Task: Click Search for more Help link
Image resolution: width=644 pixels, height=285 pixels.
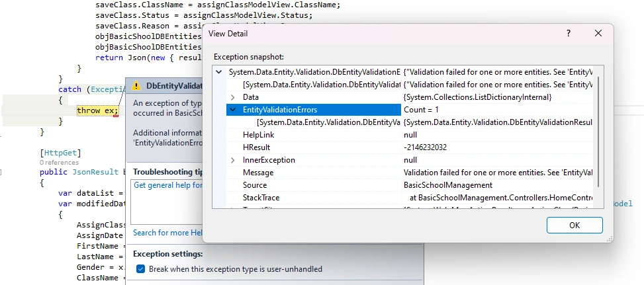Action: 167,233
